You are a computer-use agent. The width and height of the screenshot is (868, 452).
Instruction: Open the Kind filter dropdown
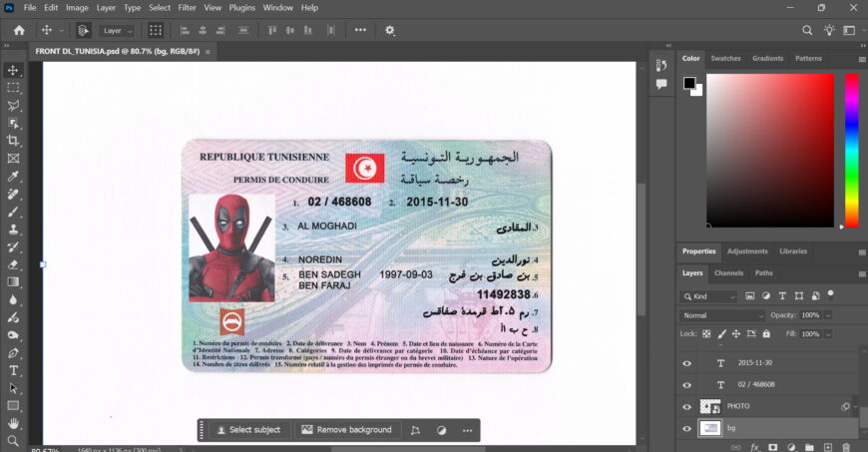point(708,296)
